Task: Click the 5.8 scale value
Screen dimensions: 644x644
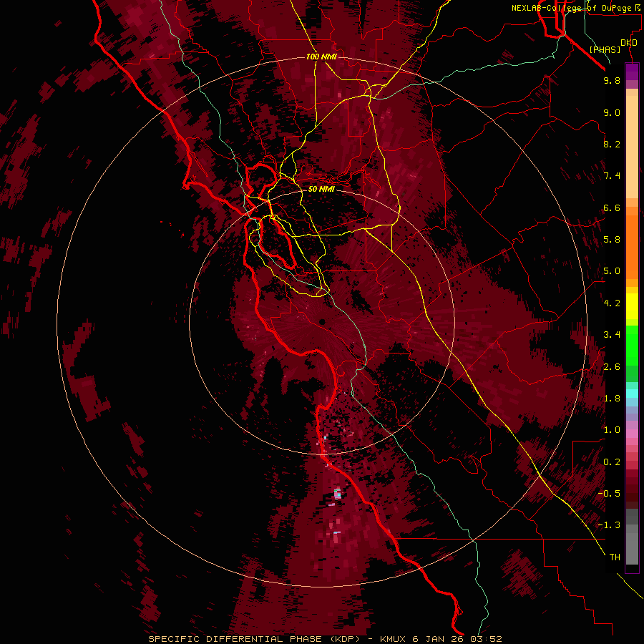Action: tap(612, 240)
